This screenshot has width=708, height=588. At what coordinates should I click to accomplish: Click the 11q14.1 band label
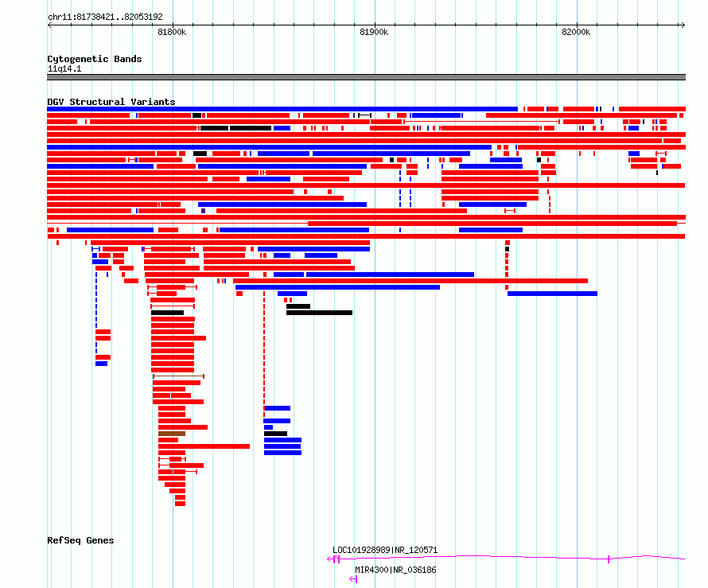click(x=64, y=68)
